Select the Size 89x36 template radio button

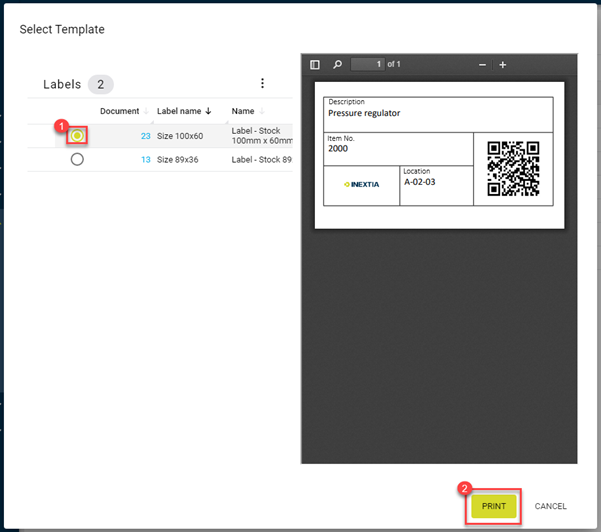(77, 159)
